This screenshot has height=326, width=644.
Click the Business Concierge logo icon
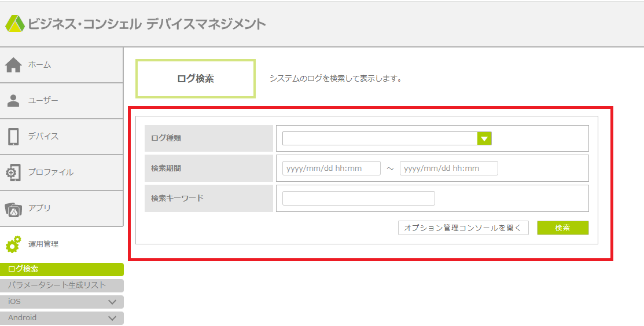point(15,24)
